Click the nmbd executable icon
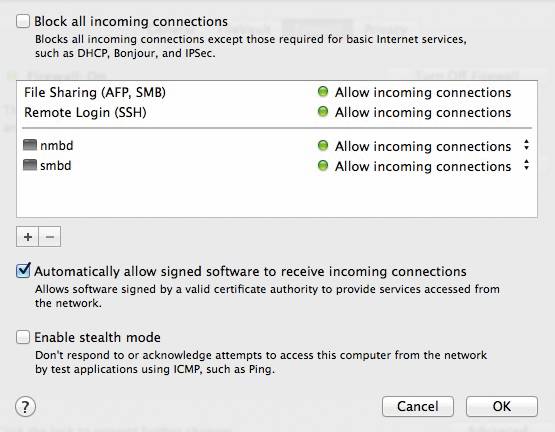555x432 pixels. point(30,145)
